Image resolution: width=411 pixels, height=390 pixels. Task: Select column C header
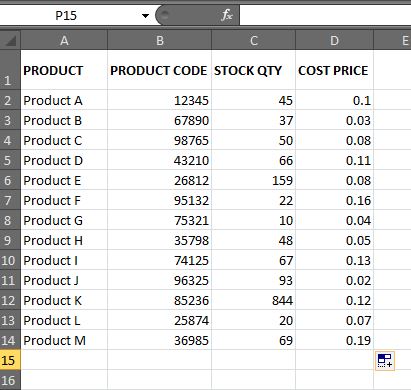253,40
